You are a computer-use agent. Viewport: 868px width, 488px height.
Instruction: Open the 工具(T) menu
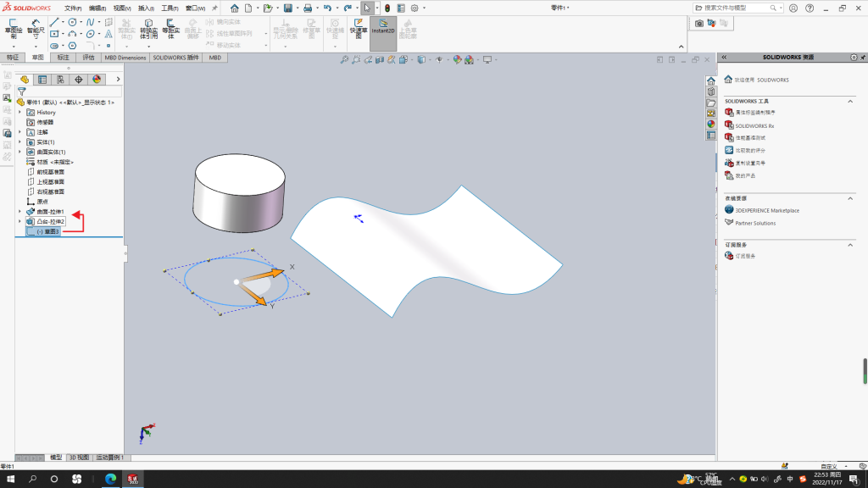pyautogui.click(x=170, y=8)
